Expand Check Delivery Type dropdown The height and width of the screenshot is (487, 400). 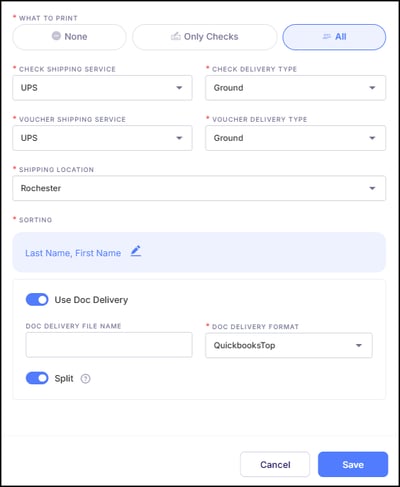[x=295, y=88]
